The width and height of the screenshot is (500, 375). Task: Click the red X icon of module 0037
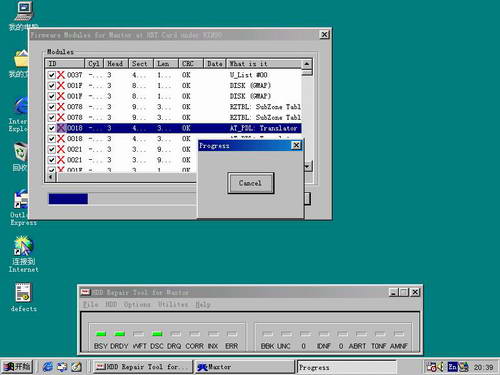tap(61, 75)
